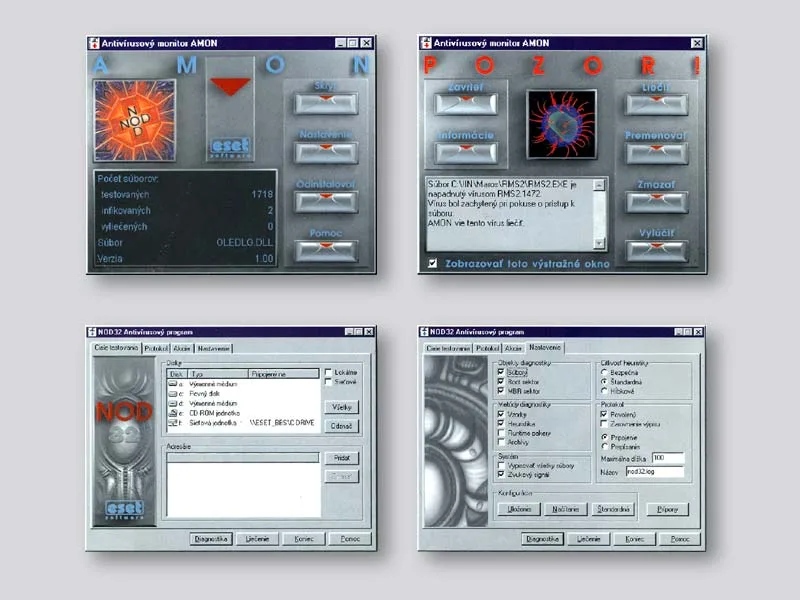Screen dimensions: 800x600
Task: Click the Názov field containing nod32.log
Action: [x=655, y=472]
